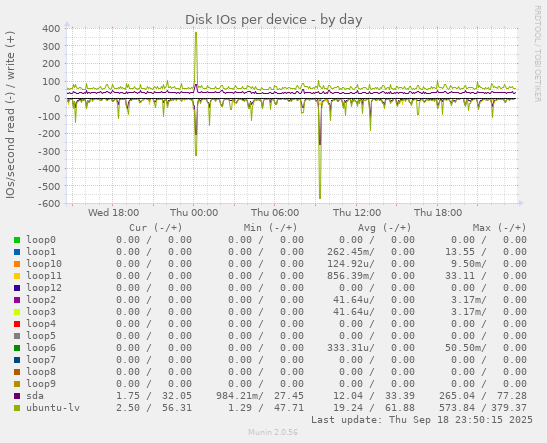Click the loop1 blue color swatch
547x443 pixels.
pyautogui.click(x=17, y=252)
